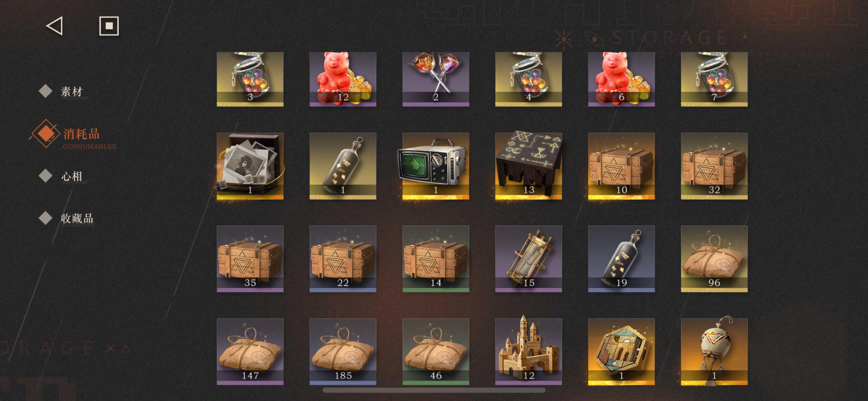868x401 pixels.
Task: Click the horizontal scrollbar at the bottom
Action: (x=434, y=390)
